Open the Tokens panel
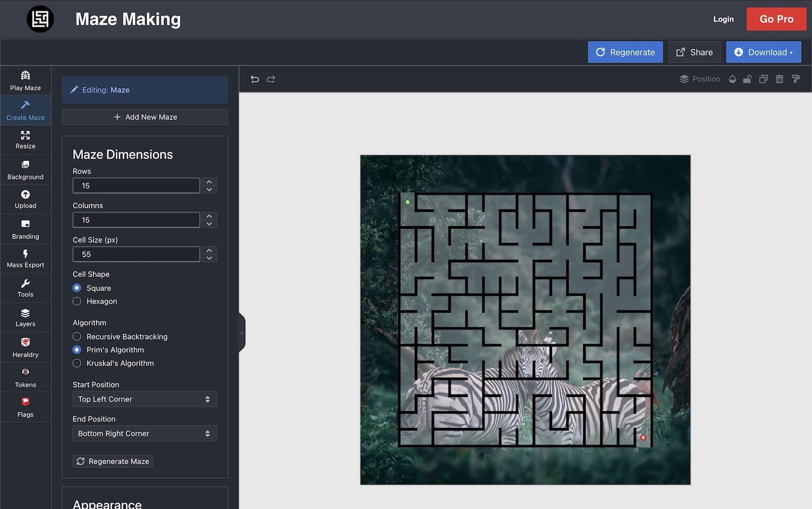The width and height of the screenshot is (812, 509). coord(25,377)
